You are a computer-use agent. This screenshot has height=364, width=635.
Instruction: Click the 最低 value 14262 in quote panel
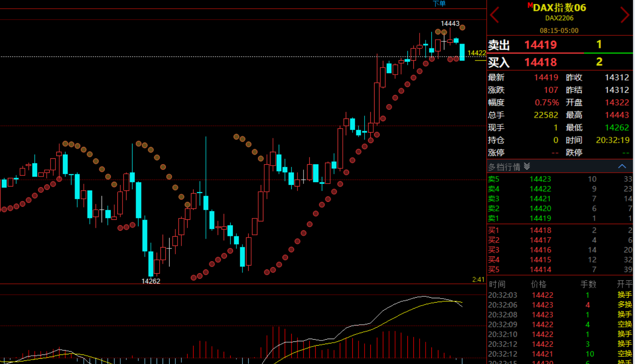617,128
